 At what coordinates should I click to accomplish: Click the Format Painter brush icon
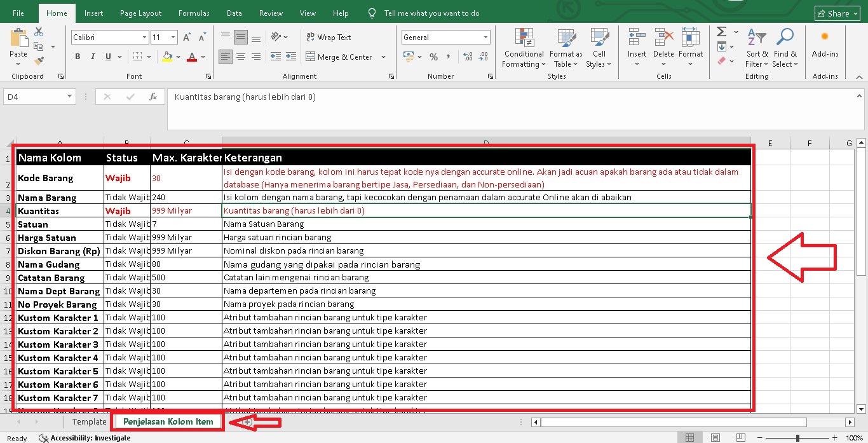click(39, 61)
